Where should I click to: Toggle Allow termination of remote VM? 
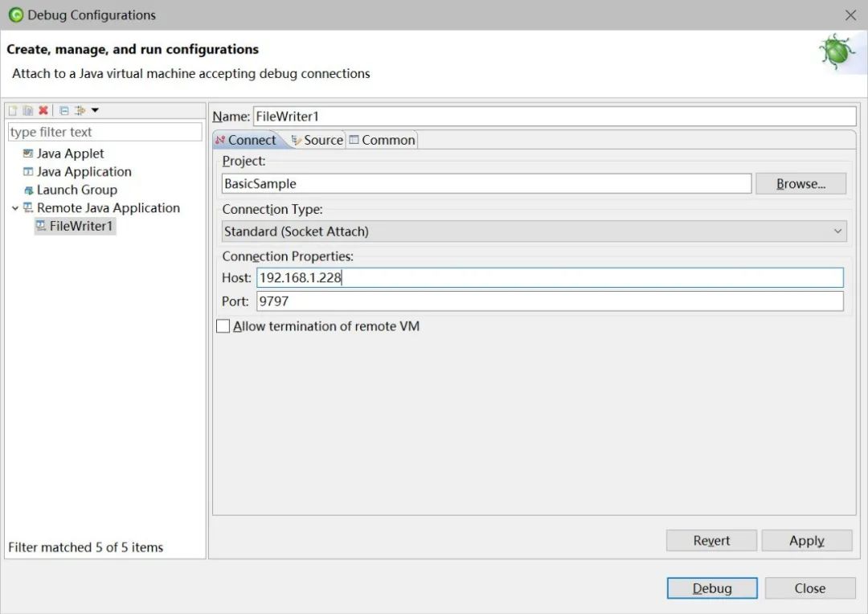click(x=223, y=326)
